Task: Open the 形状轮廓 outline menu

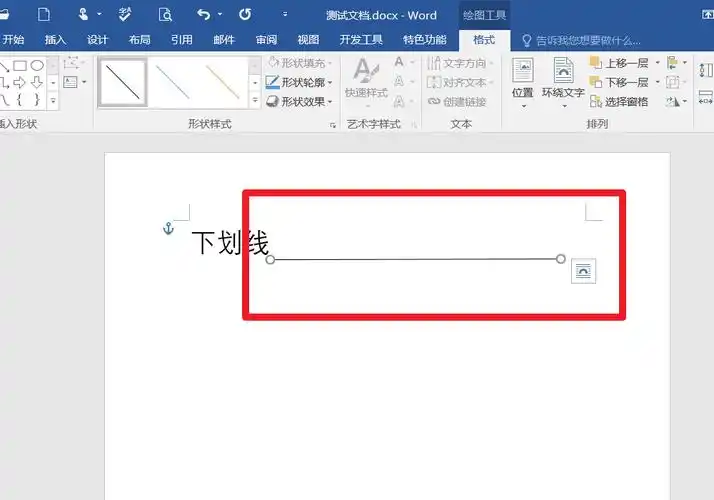Action: pos(299,82)
